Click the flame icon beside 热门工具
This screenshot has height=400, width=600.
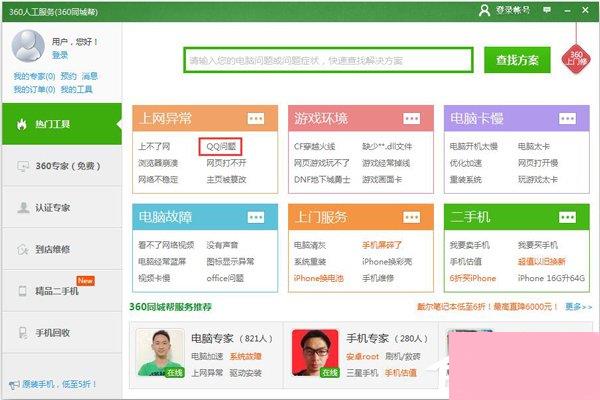tap(22, 124)
